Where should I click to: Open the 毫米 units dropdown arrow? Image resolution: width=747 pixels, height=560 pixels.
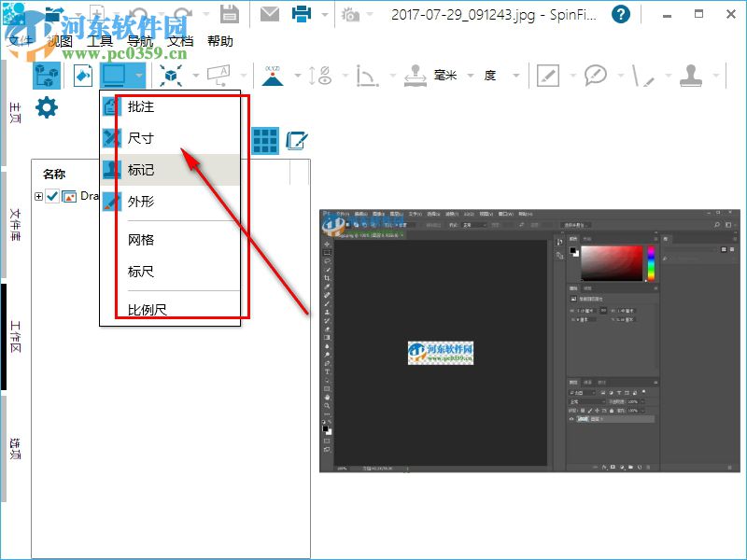(x=471, y=76)
